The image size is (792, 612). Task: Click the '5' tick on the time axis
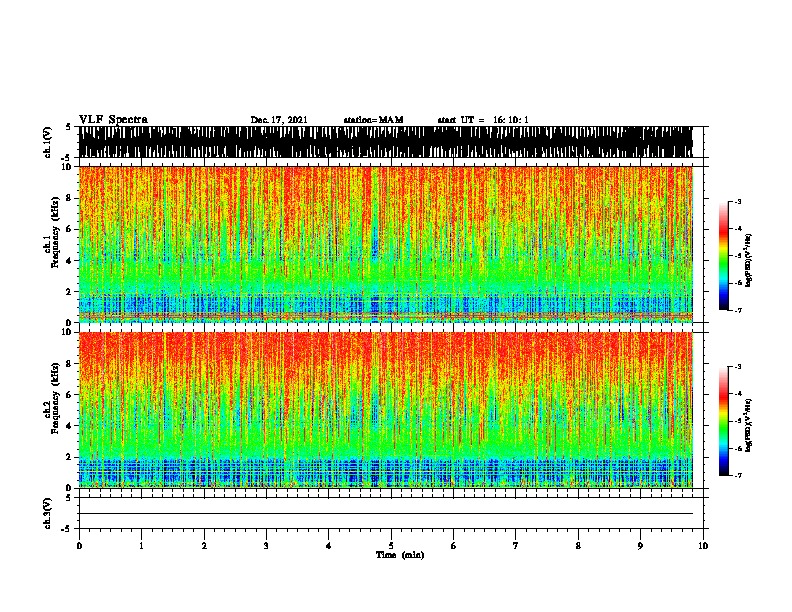click(x=391, y=546)
